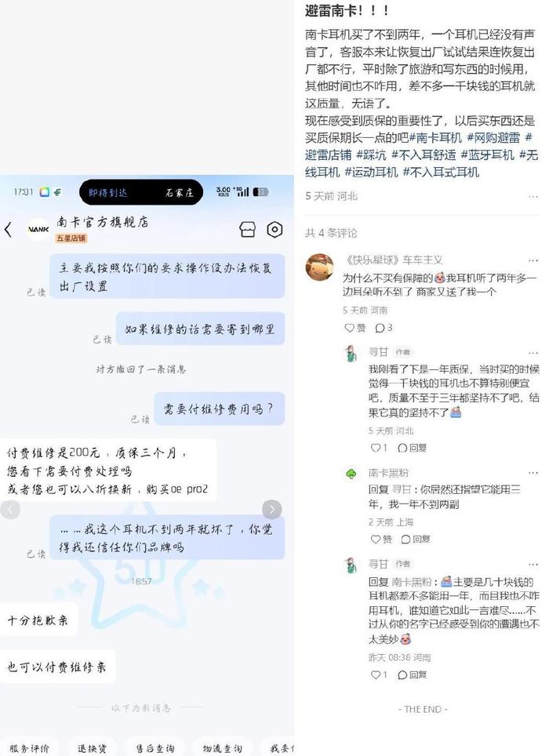Select the 物流查询 quick menu item

(222, 748)
